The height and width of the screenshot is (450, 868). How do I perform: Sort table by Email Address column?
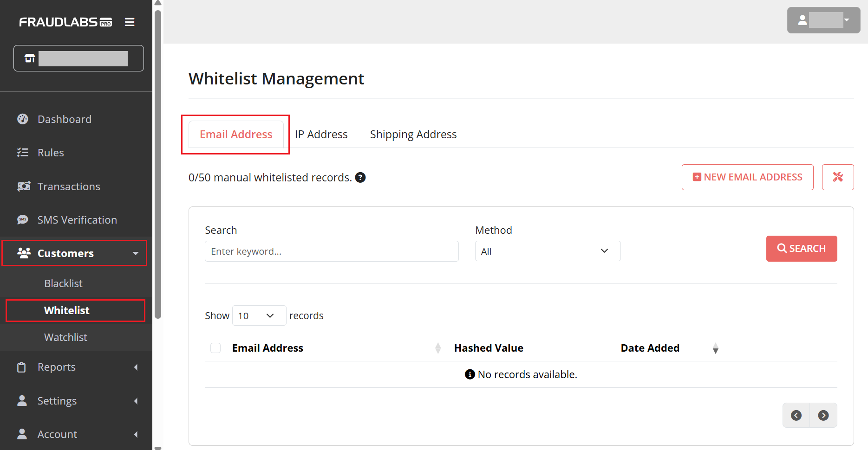click(x=437, y=348)
